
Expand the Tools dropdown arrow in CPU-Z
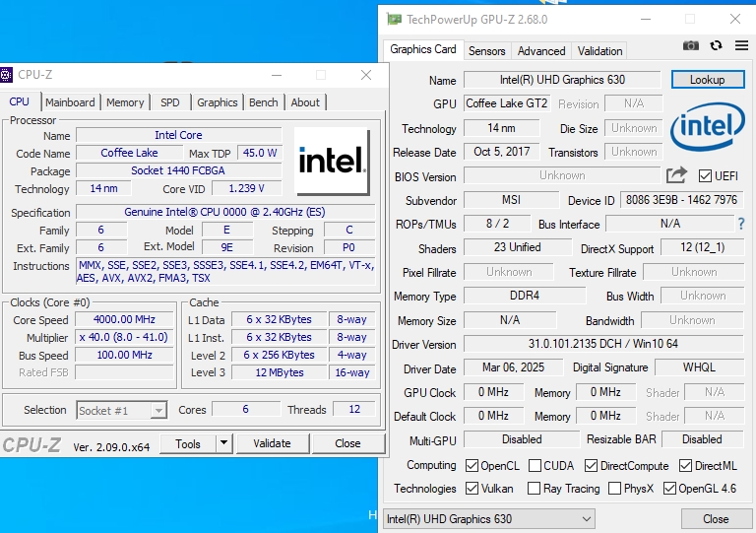click(x=223, y=442)
